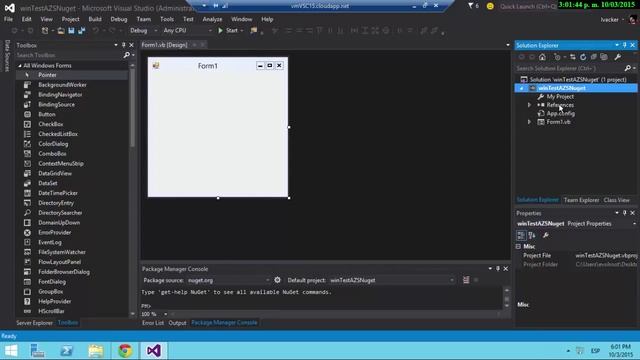This screenshot has height=360, width=640.
Task: Open the File menu
Action: (x=8, y=19)
